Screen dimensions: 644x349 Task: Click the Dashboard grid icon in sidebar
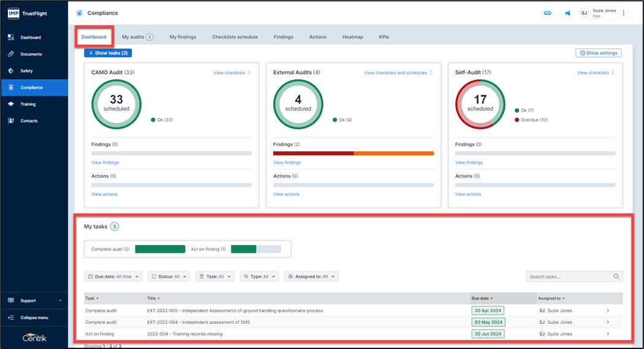11,37
